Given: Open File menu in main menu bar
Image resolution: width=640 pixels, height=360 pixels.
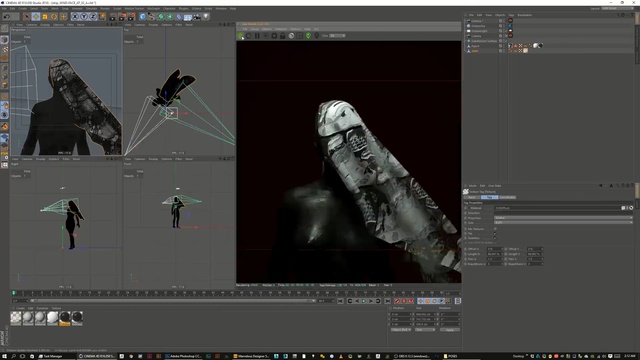Looking at the screenshot, I should (4, 9).
